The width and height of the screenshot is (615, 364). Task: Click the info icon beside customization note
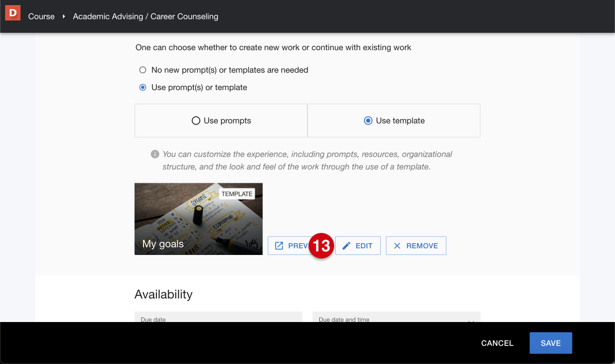(155, 154)
